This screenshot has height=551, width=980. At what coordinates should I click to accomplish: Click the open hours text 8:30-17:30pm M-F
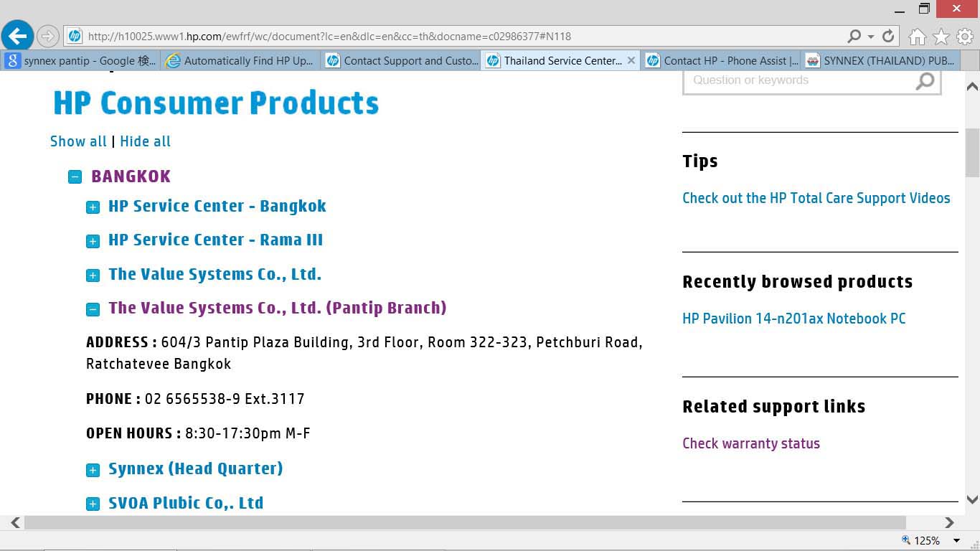[248, 433]
